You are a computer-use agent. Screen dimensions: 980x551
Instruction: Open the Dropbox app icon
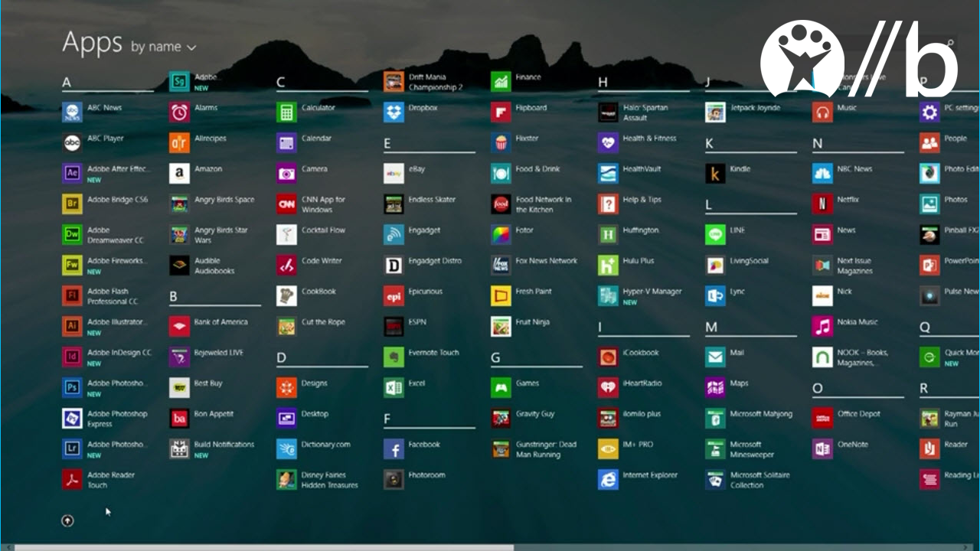(394, 112)
